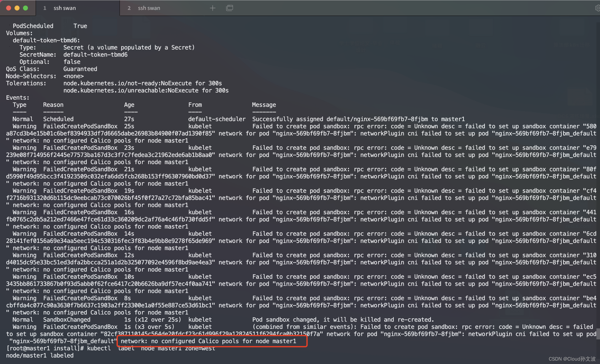Click the 'Node-Selectors:' label
The height and width of the screenshot is (364, 600).
point(31,76)
